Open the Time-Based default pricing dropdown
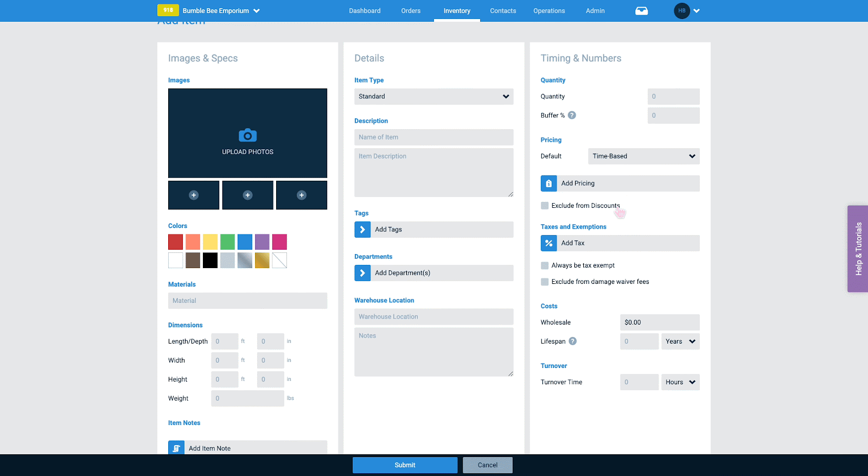The image size is (868, 476). click(643, 156)
